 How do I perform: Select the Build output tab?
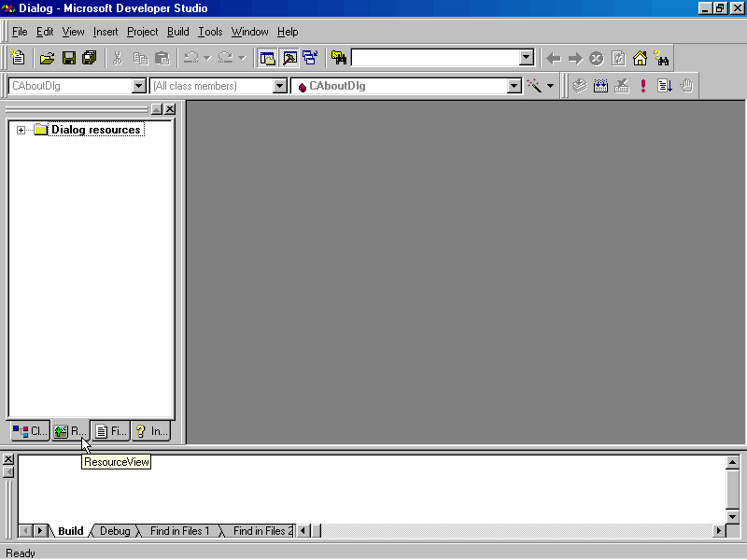click(x=71, y=531)
